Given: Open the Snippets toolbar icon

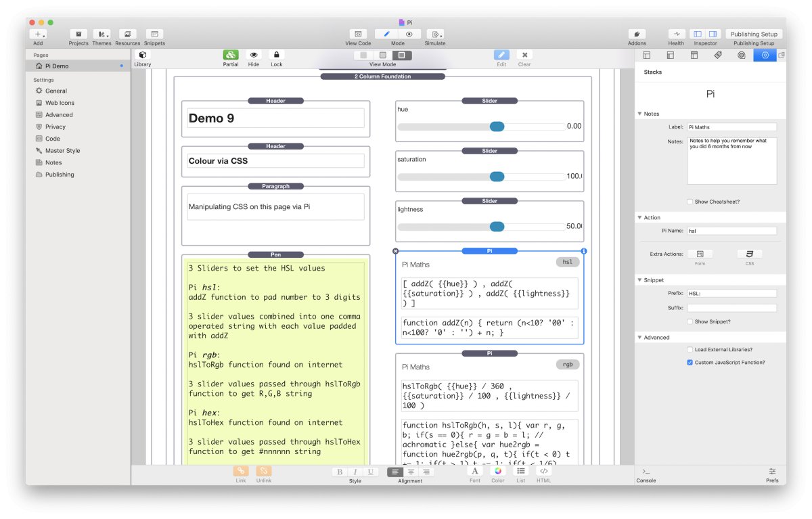Looking at the screenshot, I should click(x=154, y=34).
